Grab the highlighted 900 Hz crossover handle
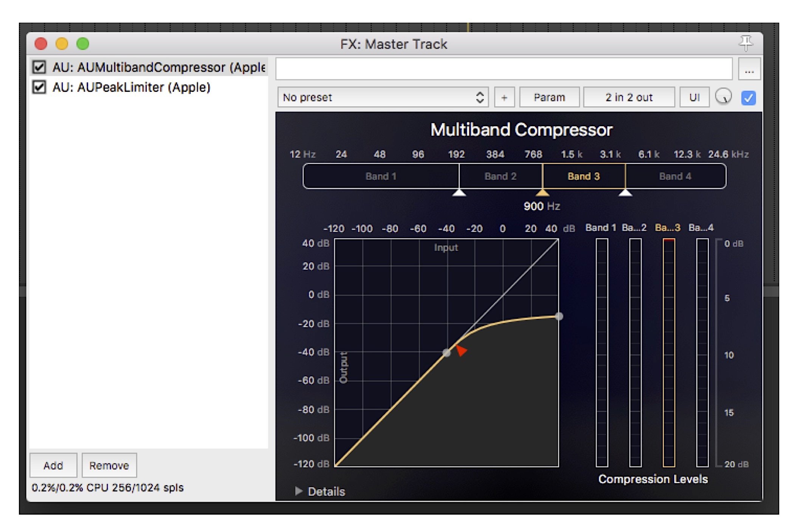The image size is (797, 532). coord(543,193)
